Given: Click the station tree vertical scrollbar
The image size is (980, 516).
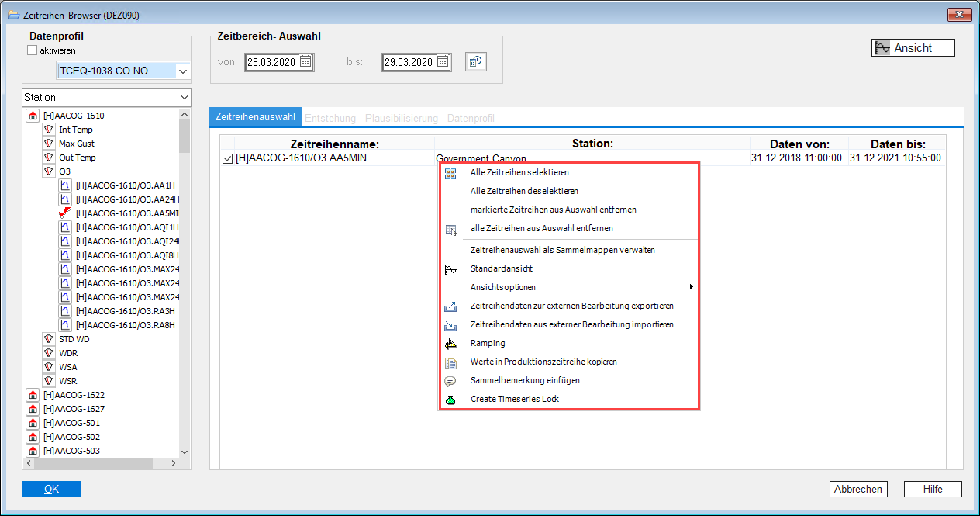Looking at the screenshot, I should click(185, 279).
